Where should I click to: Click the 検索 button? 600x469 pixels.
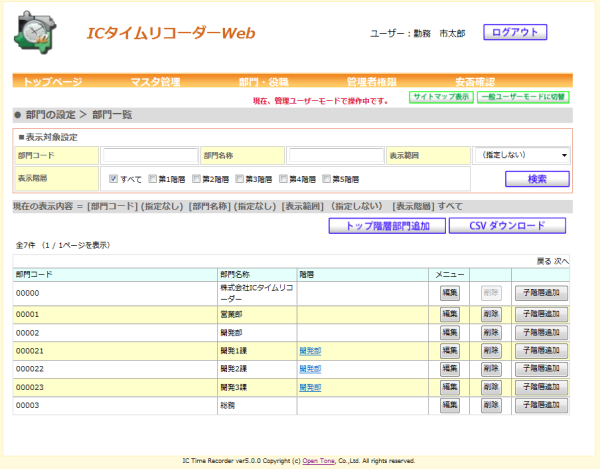point(537,179)
